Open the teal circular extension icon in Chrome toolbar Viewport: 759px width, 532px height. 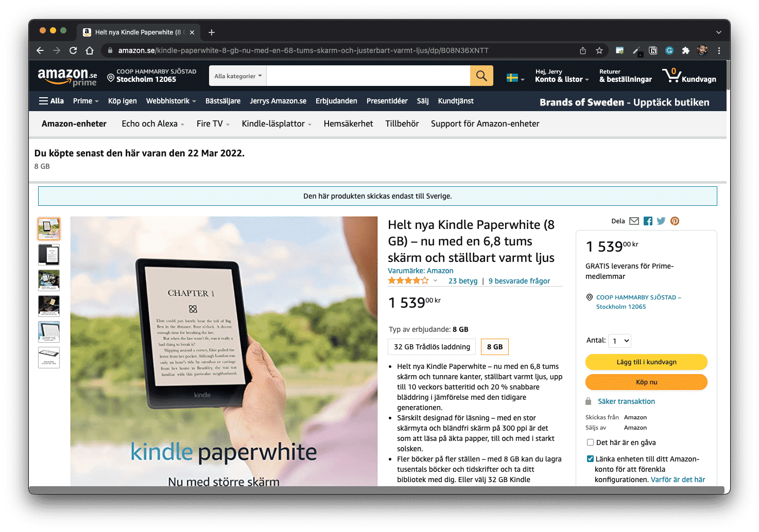[669, 50]
